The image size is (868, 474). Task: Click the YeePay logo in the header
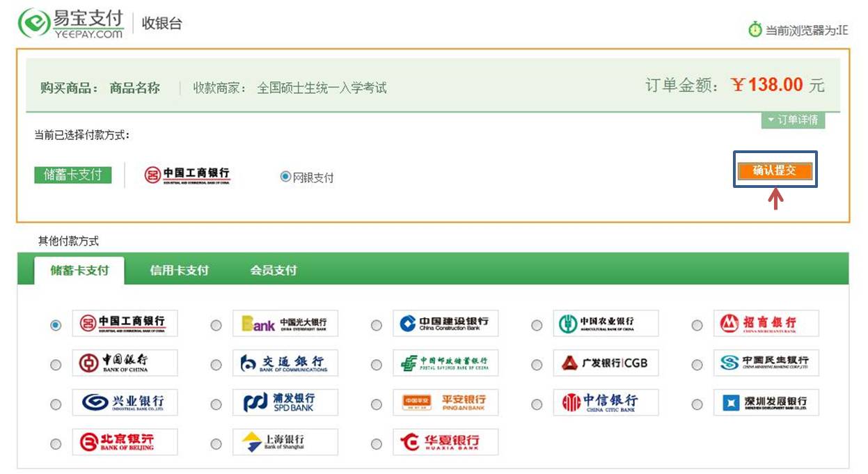click(x=70, y=23)
